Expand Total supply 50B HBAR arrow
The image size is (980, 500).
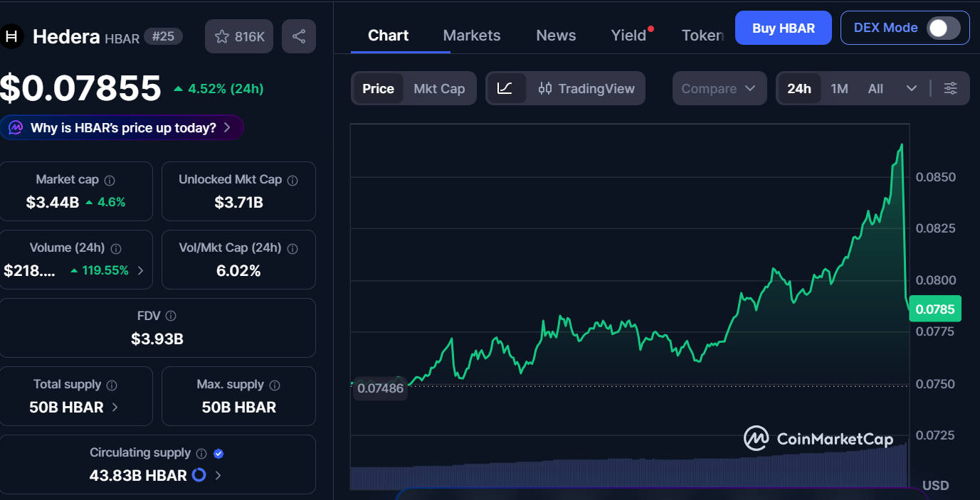click(115, 408)
